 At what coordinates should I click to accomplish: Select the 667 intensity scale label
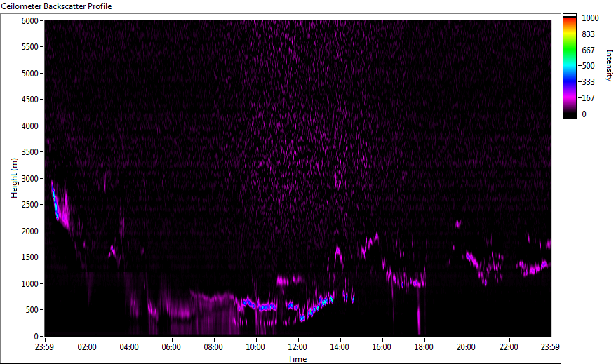589,50
